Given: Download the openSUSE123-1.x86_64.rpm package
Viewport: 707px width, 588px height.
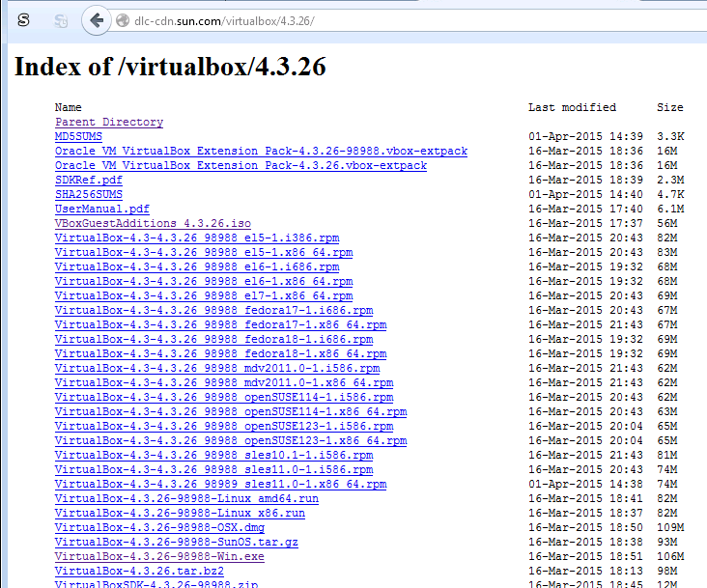Looking at the screenshot, I should point(231,440).
